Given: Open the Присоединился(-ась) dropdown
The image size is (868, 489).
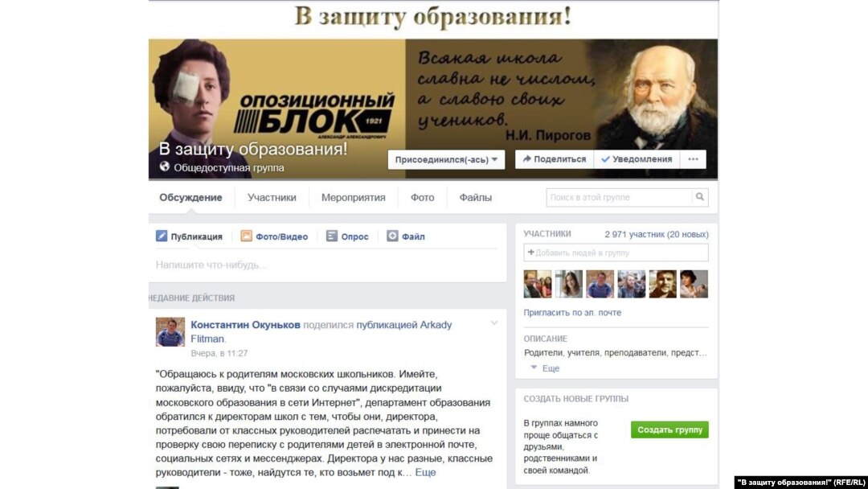Looking at the screenshot, I should click(446, 159).
